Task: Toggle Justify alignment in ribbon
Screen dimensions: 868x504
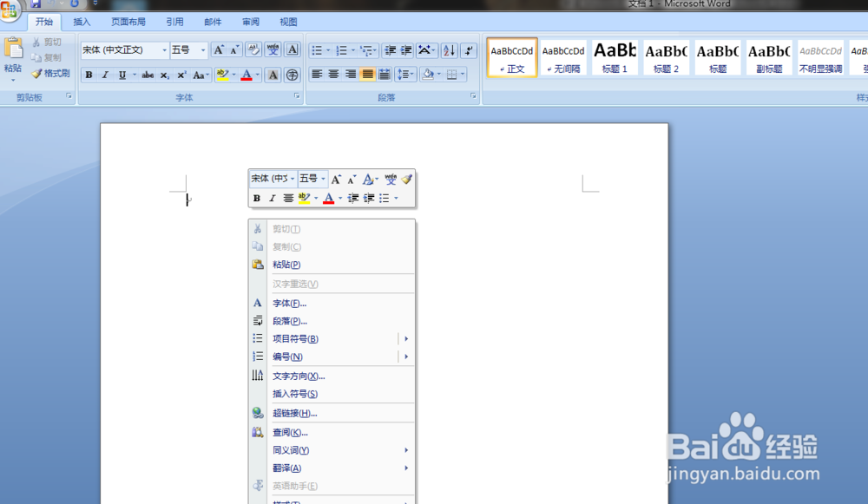Action: tap(367, 74)
